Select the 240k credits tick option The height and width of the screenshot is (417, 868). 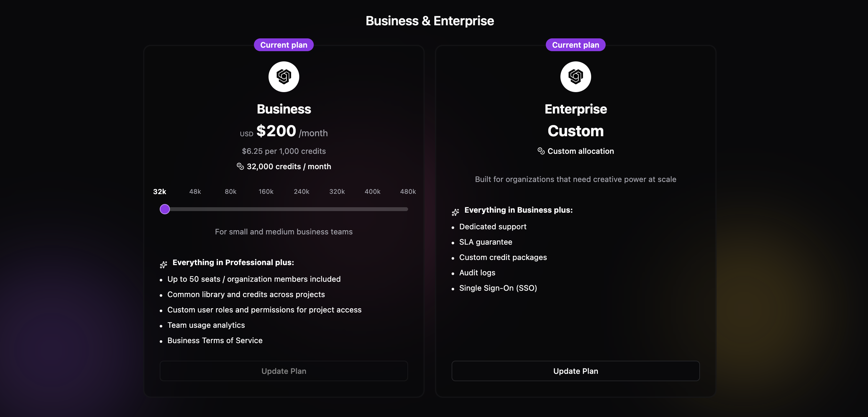point(301,192)
